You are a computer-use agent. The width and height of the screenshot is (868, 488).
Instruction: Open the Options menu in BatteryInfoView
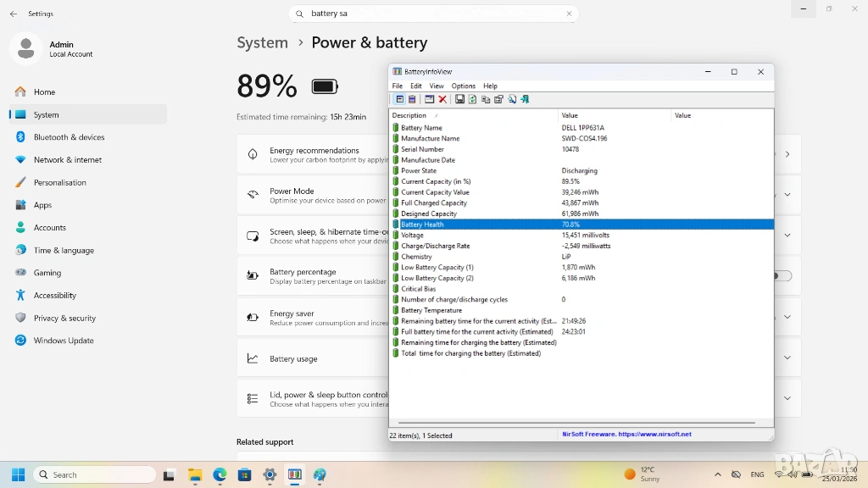(463, 86)
